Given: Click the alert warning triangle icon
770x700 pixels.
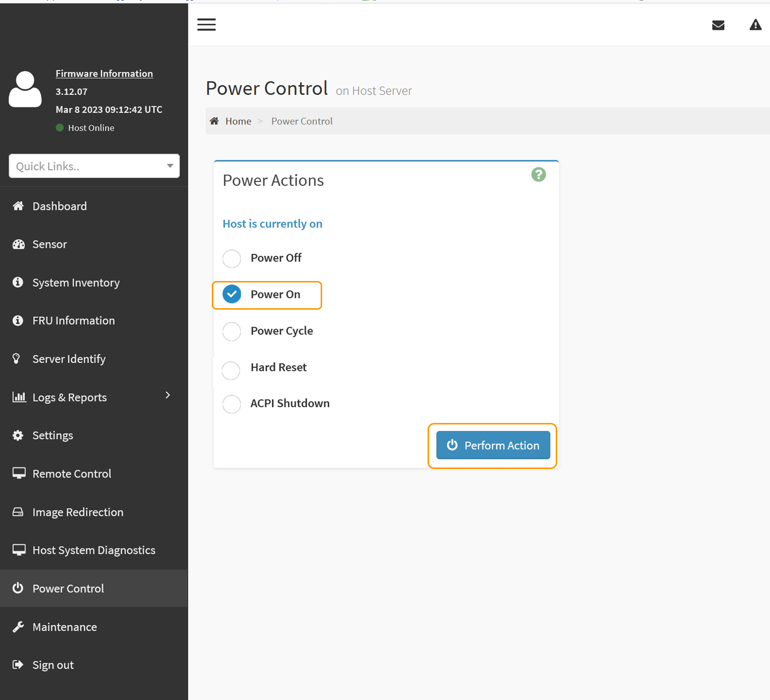Looking at the screenshot, I should pyautogui.click(x=755, y=25).
